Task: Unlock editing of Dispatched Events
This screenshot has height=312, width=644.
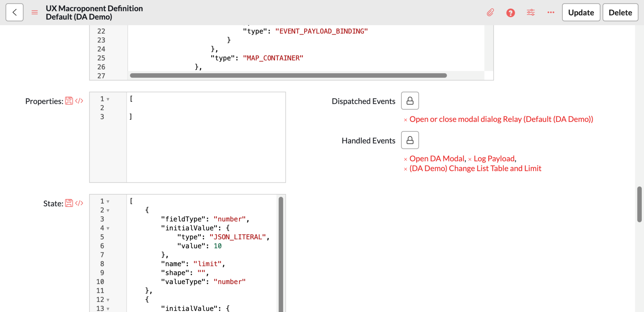Action: pos(410,101)
